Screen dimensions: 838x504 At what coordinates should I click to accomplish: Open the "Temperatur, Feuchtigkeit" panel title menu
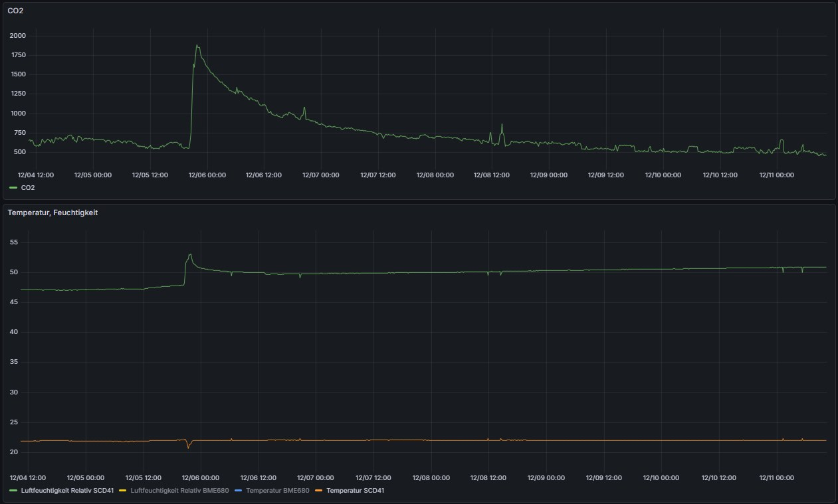pos(52,212)
